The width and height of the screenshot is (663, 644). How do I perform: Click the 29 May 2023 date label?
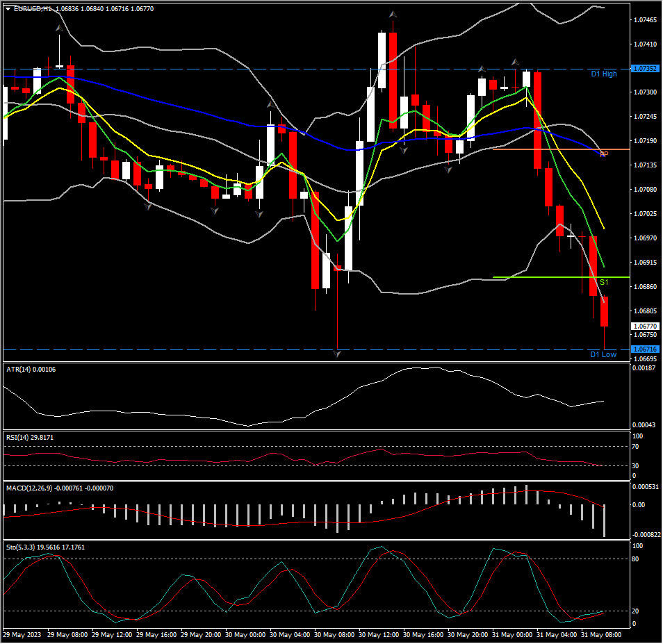point(22,635)
